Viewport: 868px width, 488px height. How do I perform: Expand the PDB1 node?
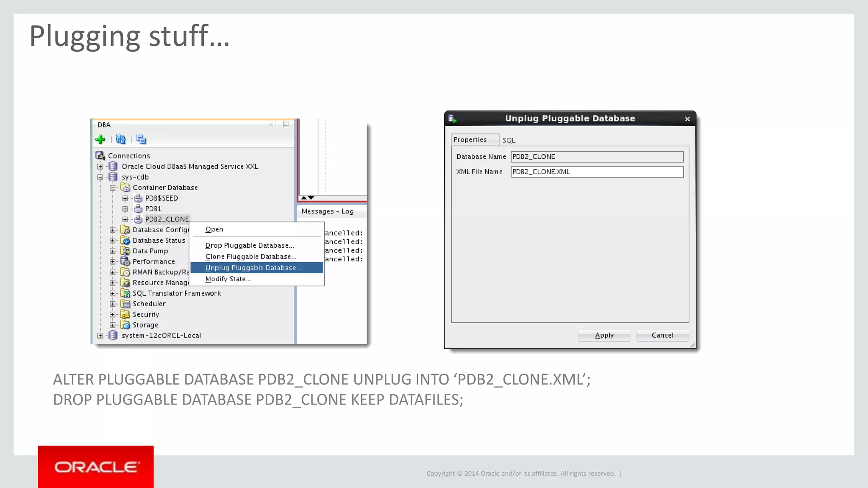125,209
